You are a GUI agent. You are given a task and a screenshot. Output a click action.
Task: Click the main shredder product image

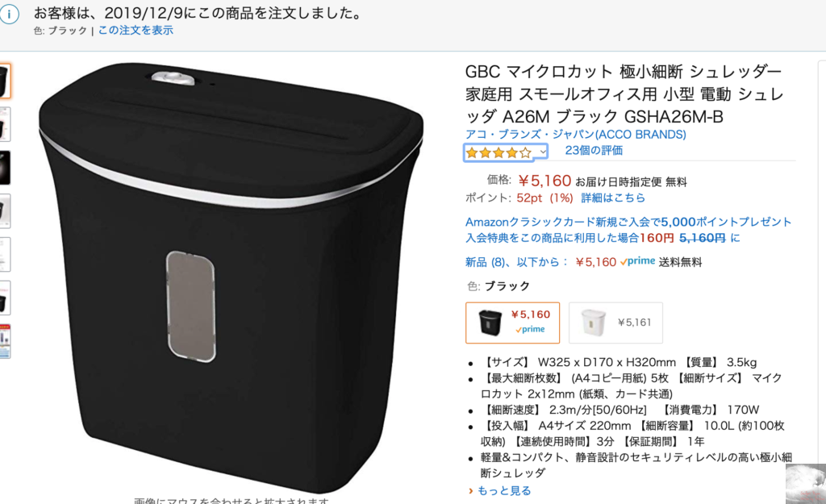point(231,277)
